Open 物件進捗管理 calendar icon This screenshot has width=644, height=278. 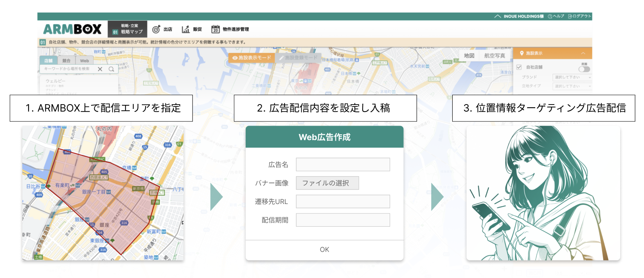pyautogui.click(x=215, y=29)
